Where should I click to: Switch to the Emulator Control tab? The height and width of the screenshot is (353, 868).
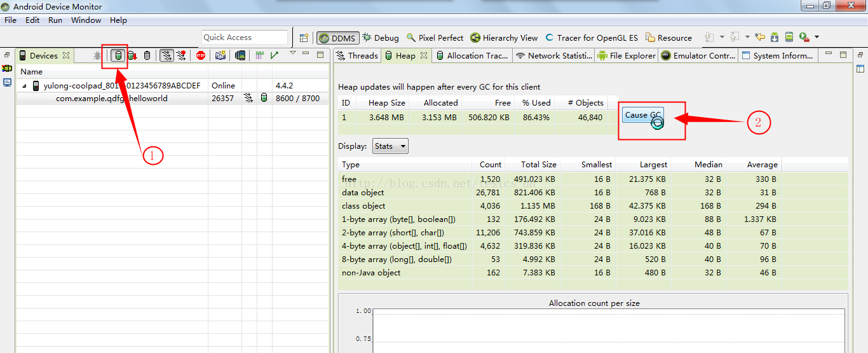pos(699,56)
